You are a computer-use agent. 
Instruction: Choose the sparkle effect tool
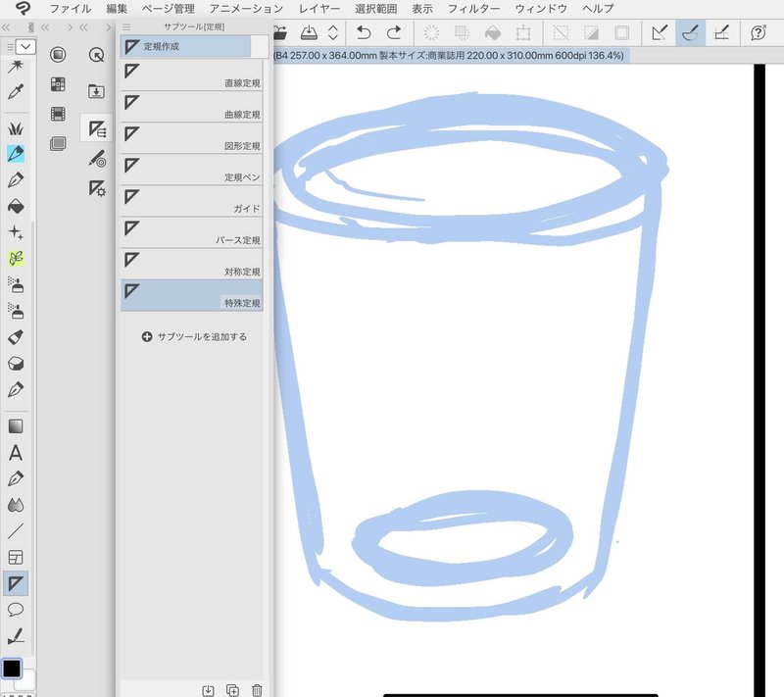[x=16, y=232]
